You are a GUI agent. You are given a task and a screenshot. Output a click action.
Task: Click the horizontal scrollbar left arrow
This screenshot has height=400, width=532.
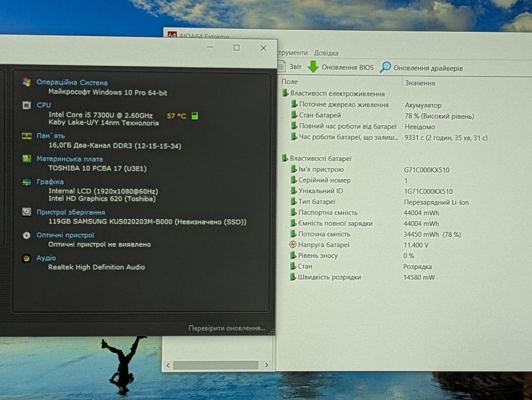tap(168, 366)
